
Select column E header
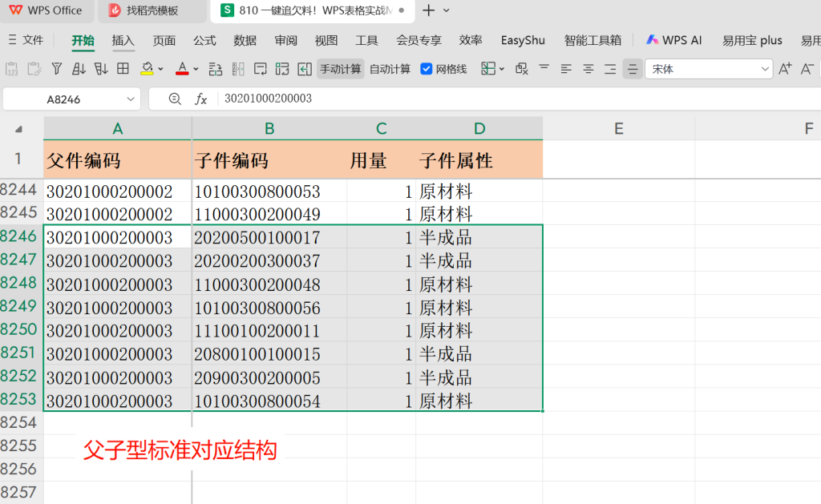(618, 129)
